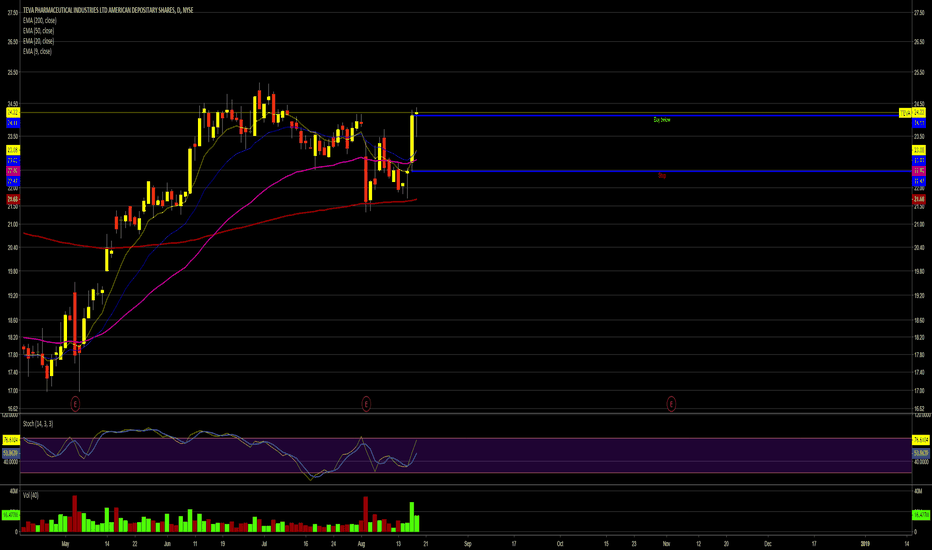
Task: Click the 17.00 price level on right scale
Action: click(x=919, y=391)
